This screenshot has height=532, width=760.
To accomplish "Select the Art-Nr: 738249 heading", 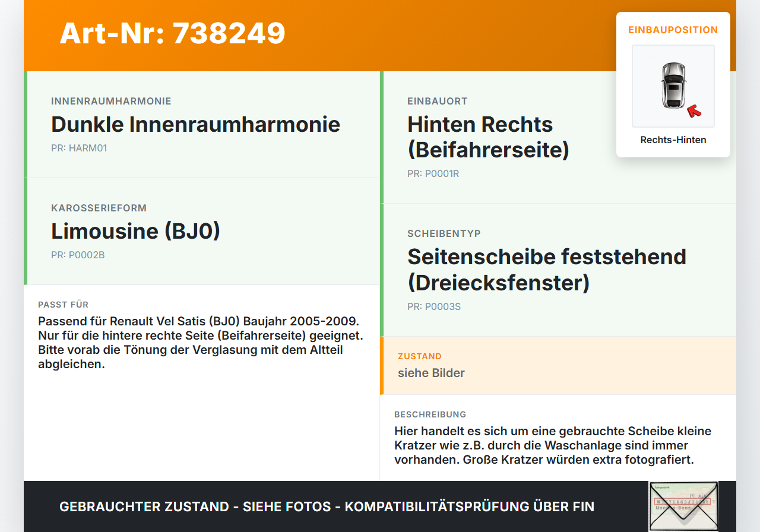I will click(x=173, y=33).
